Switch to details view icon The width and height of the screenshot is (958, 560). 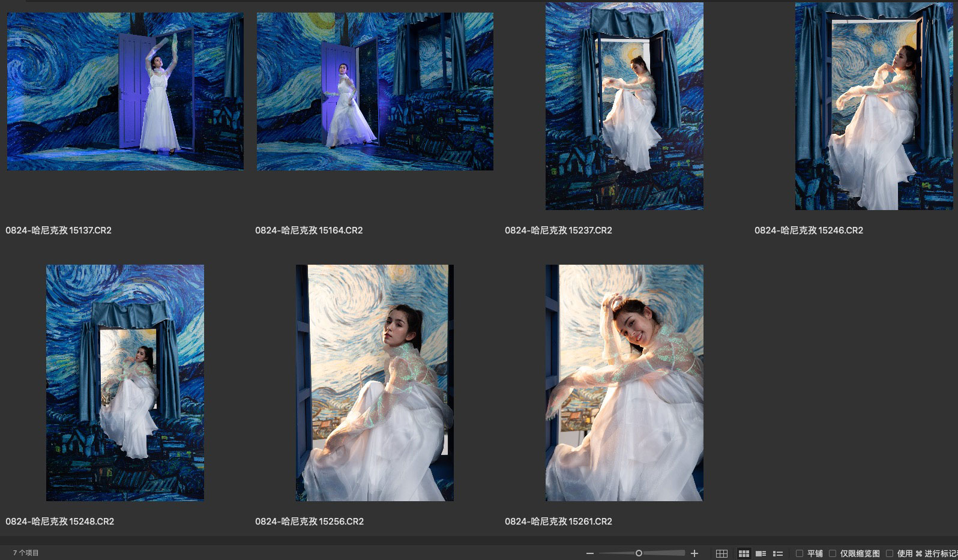point(761,553)
